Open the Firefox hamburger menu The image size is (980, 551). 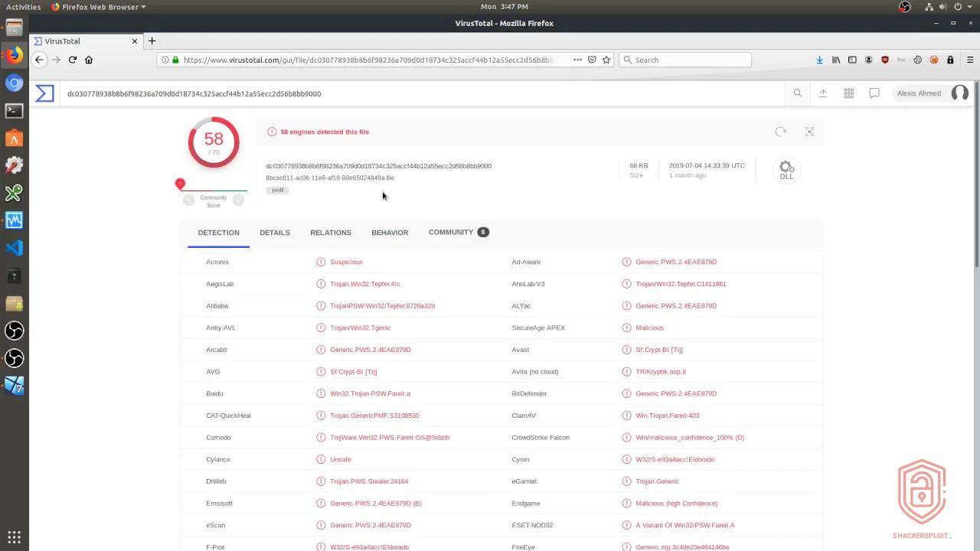click(x=970, y=60)
